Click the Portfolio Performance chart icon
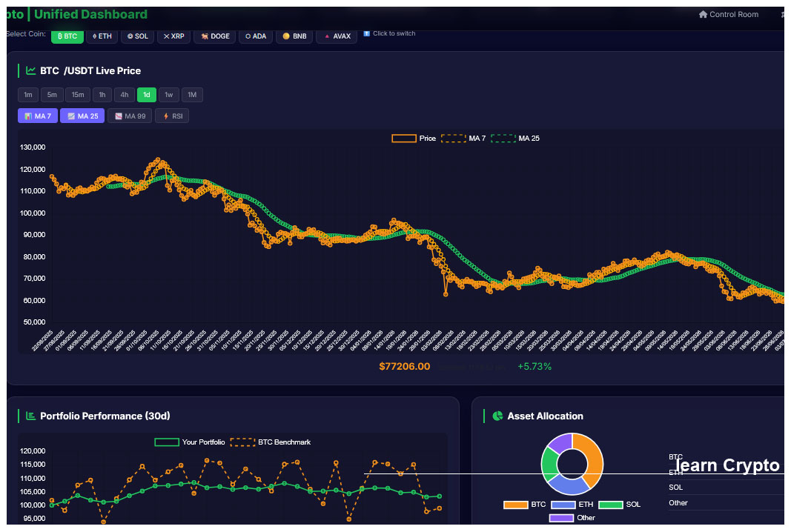Viewport: 791px width, 532px height. click(x=31, y=416)
